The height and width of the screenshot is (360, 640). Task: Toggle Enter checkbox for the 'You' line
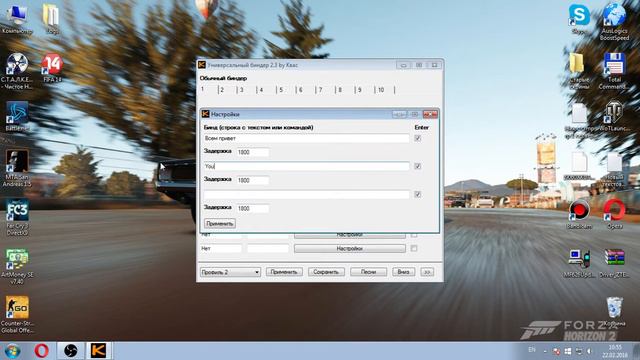(418, 166)
